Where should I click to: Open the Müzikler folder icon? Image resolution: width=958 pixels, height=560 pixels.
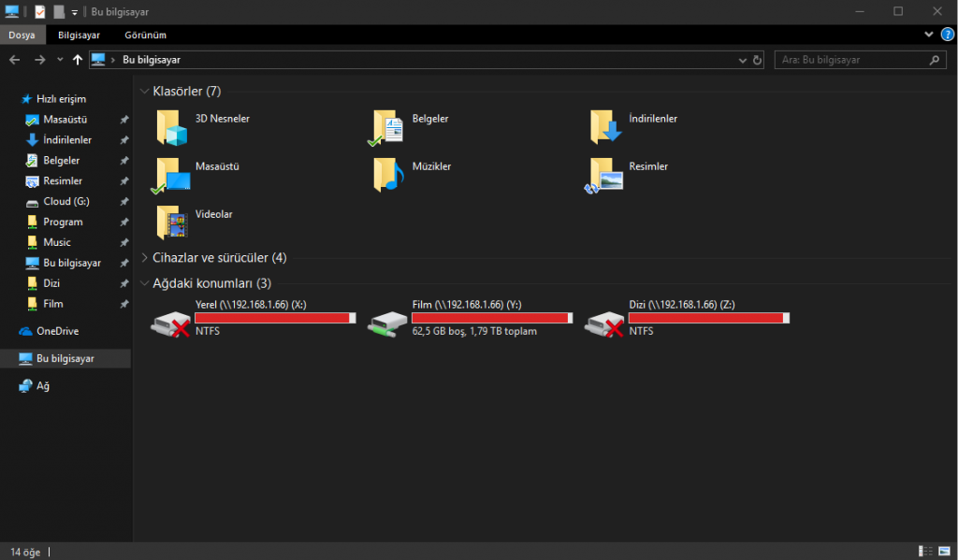388,175
